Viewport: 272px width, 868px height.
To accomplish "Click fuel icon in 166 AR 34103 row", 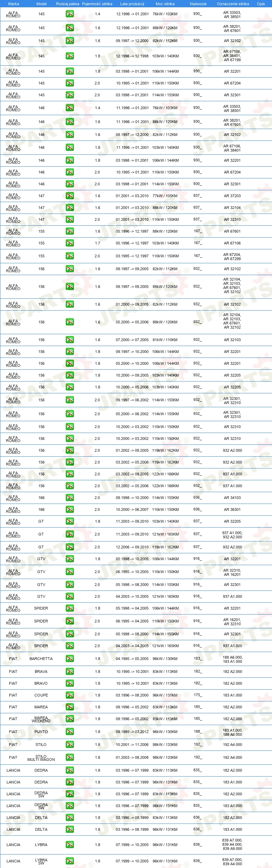I will [70, 498].
